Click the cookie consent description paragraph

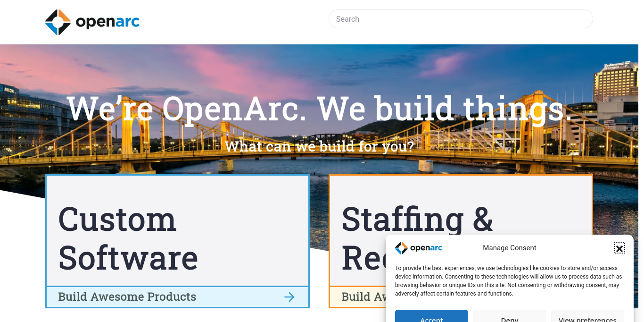[509, 281]
